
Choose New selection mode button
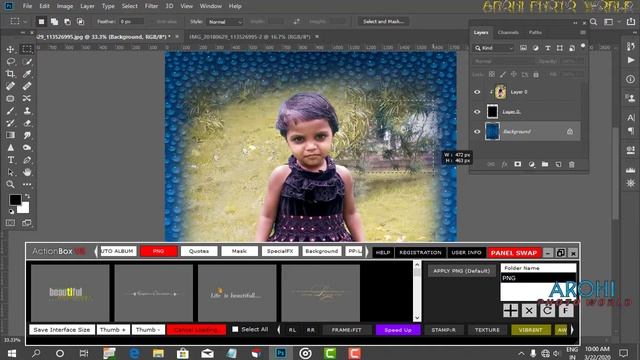(x=41, y=22)
